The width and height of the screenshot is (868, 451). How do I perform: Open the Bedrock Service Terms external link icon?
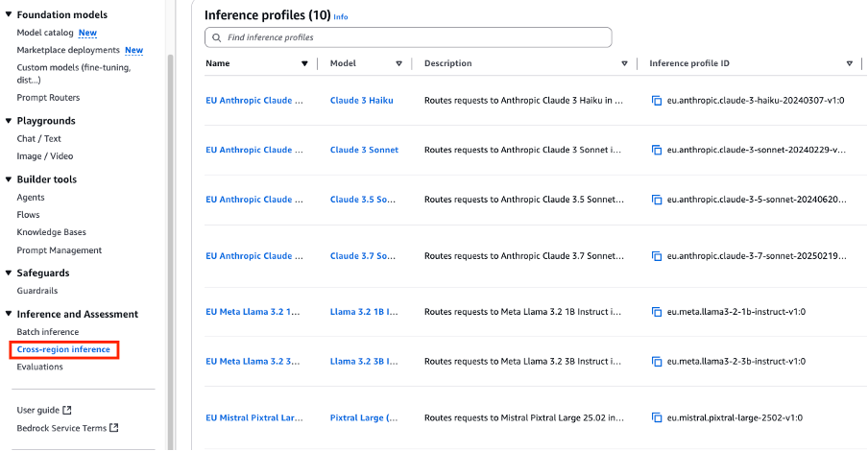pyautogui.click(x=114, y=428)
